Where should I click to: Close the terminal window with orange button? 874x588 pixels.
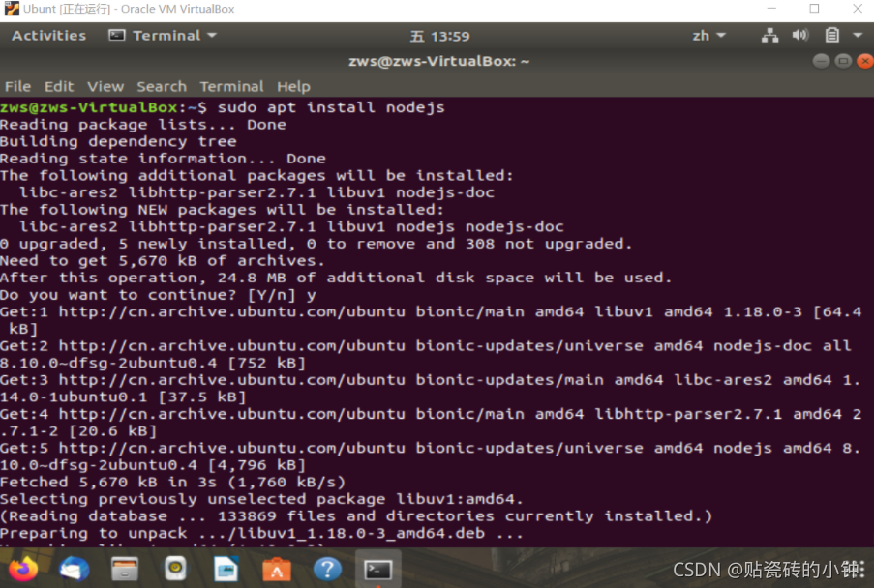pyautogui.click(x=865, y=61)
